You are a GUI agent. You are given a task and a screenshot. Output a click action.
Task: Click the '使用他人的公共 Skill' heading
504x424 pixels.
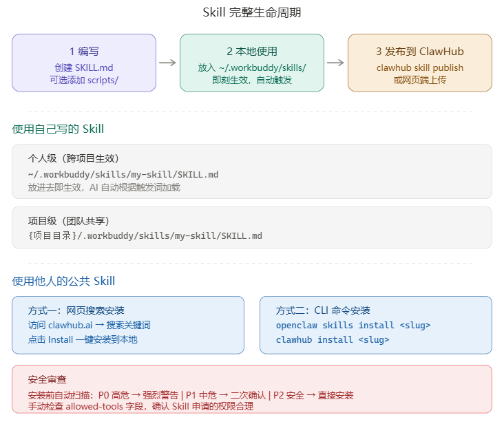(x=63, y=281)
